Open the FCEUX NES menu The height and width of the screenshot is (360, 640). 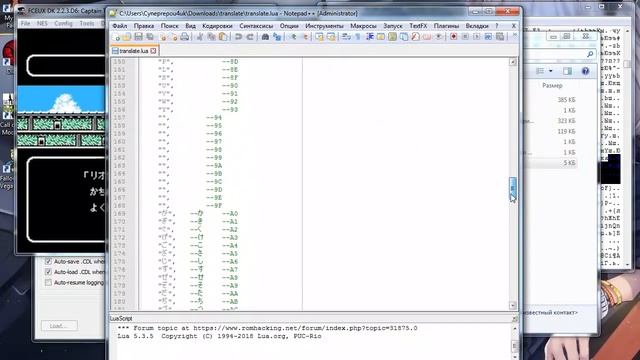42,23
